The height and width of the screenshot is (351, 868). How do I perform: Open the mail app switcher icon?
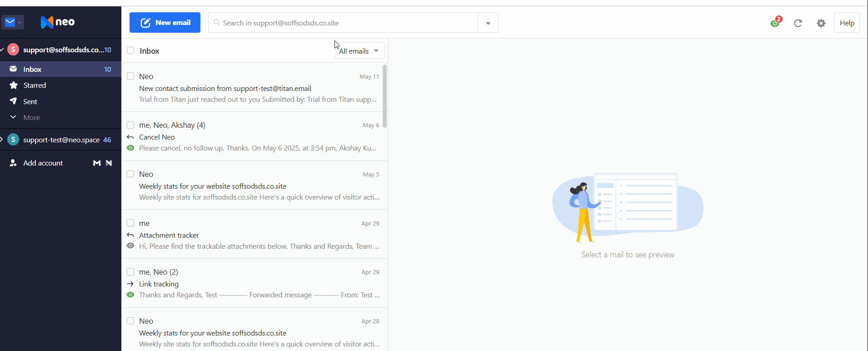[x=13, y=22]
